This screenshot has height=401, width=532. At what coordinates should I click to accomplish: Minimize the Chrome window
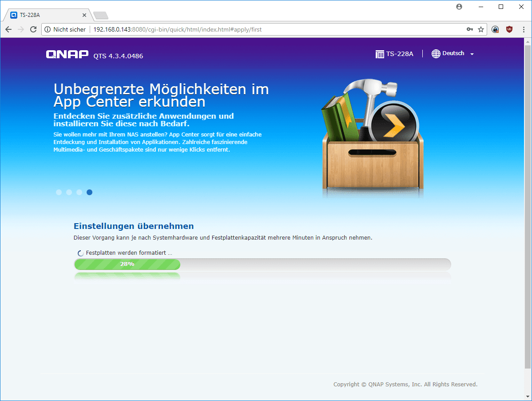point(481,7)
